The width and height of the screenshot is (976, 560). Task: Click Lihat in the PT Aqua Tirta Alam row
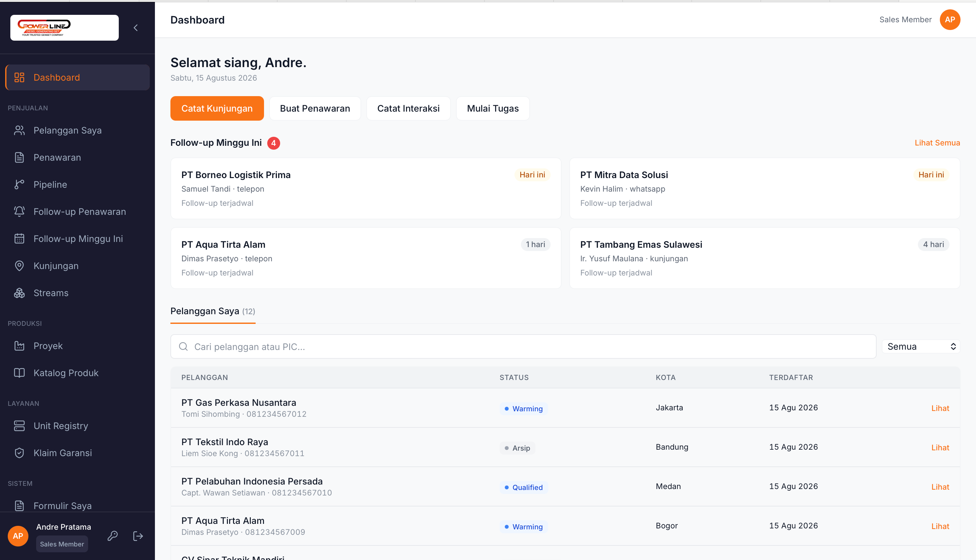coord(940,526)
